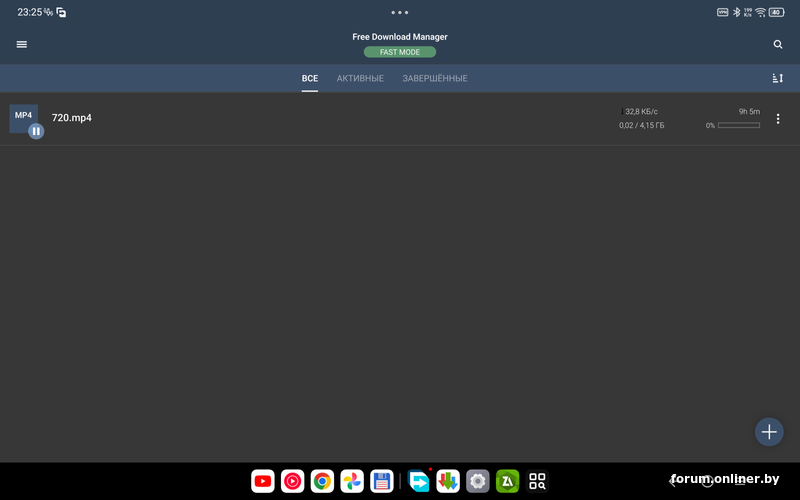Open the floppy disk app in dock
This screenshot has height=500, width=800.
click(x=382, y=481)
